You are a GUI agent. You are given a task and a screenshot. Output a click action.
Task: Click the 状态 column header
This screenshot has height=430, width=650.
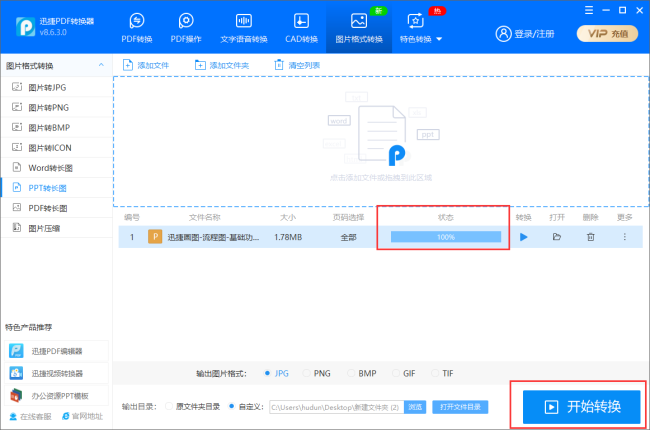(x=446, y=217)
